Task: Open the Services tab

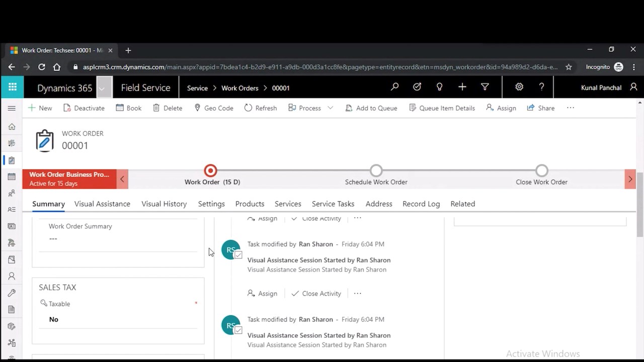Action: click(x=288, y=204)
